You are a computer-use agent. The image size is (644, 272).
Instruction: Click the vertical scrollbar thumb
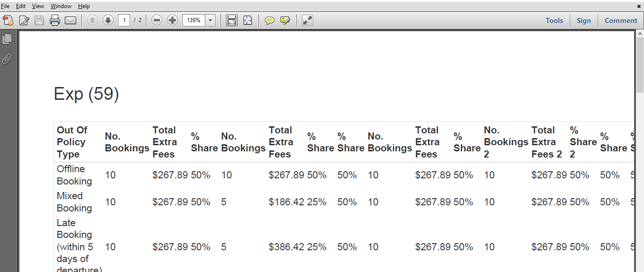pyautogui.click(x=640, y=66)
